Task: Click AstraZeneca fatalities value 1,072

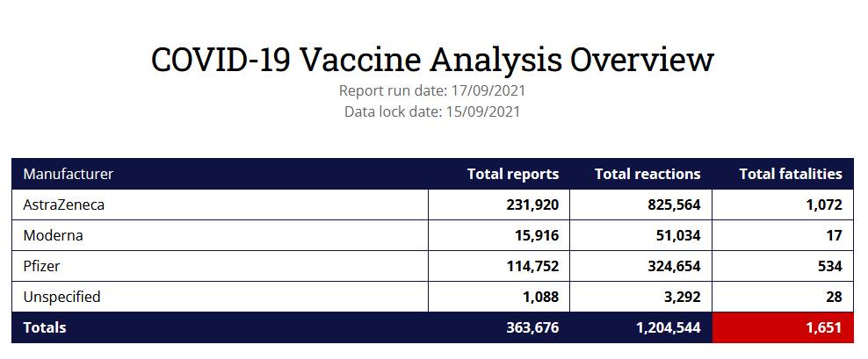Action: 821,205
